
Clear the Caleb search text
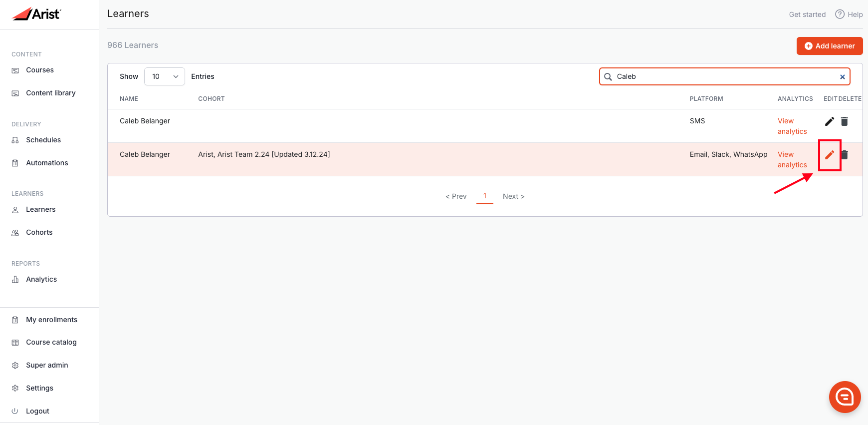[843, 77]
